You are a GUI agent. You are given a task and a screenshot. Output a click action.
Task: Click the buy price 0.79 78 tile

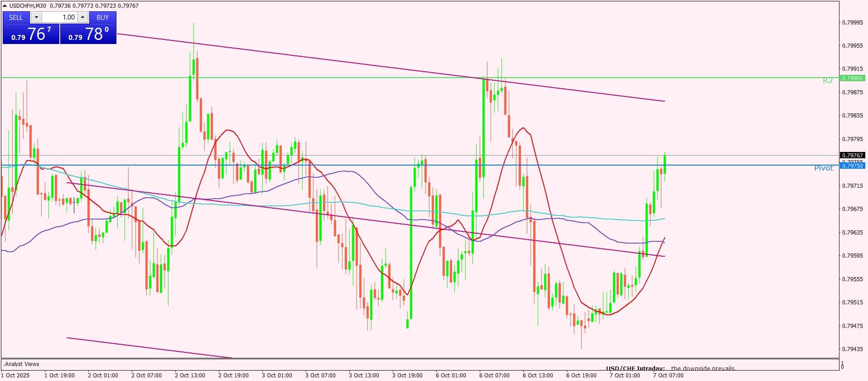pyautogui.click(x=88, y=34)
